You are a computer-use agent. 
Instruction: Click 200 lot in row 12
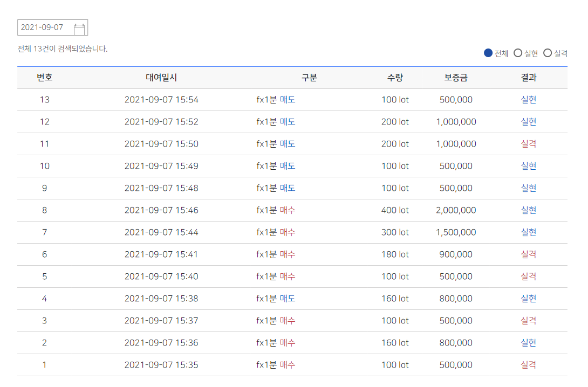(x=395, y=122)
